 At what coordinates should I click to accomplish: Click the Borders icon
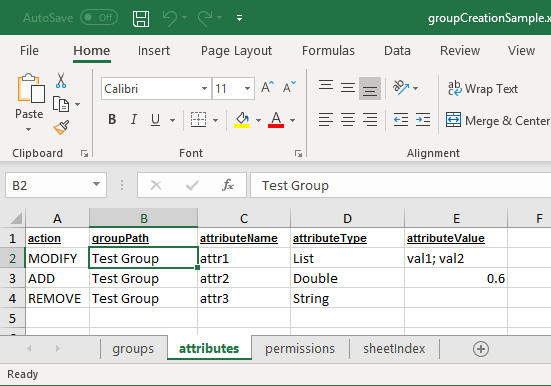[199, 120]
